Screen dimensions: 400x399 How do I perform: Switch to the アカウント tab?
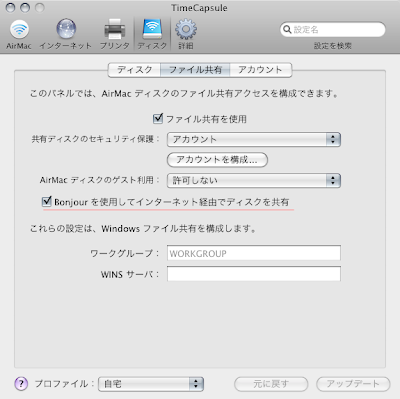pos(261,70)
